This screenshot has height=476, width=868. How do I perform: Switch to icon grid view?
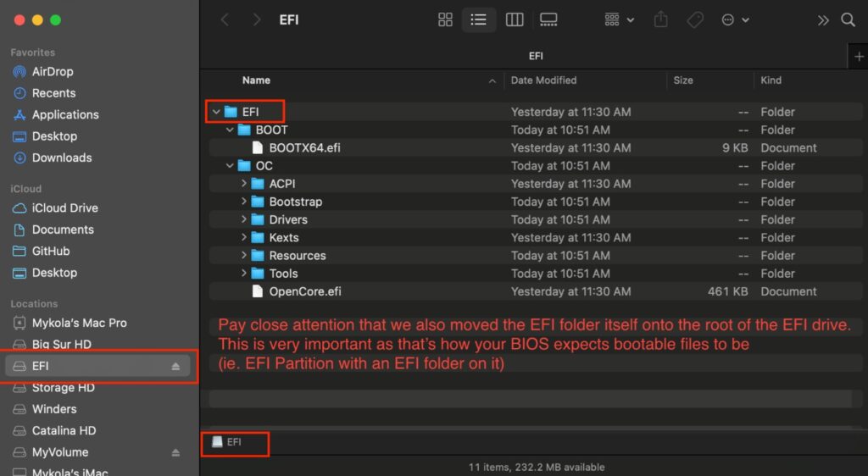point(445,19)
